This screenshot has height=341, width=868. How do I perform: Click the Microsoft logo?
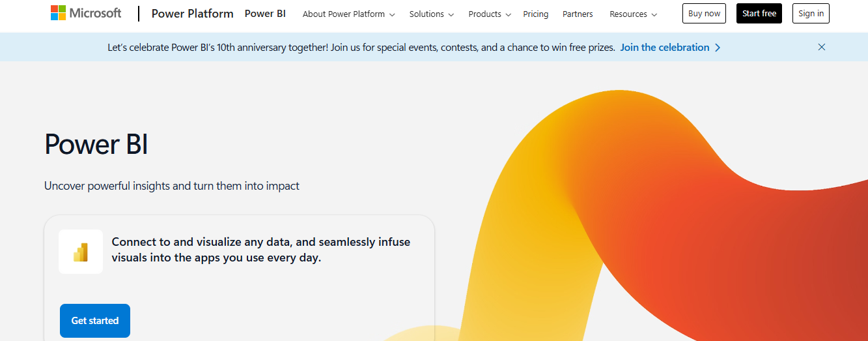86,13
